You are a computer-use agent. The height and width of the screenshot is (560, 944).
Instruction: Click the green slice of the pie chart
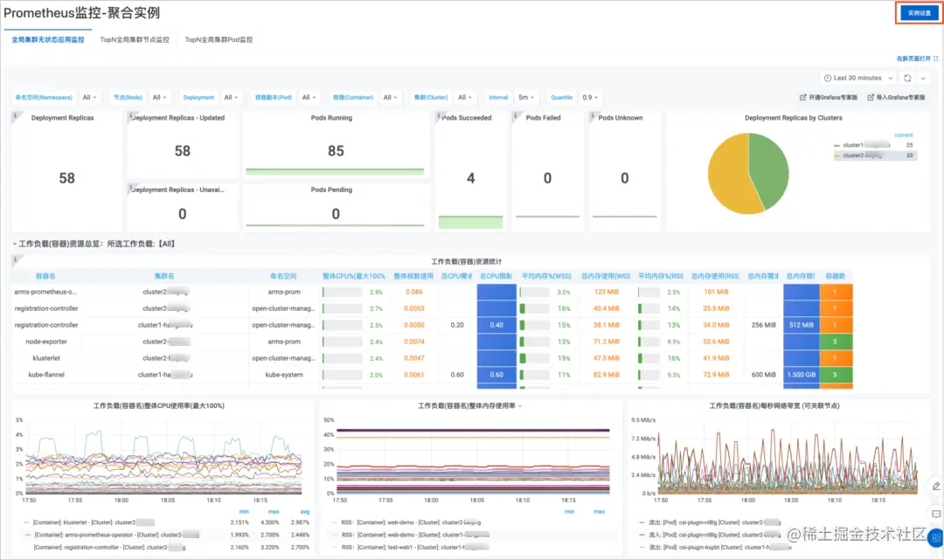click(x=772, y=169)
